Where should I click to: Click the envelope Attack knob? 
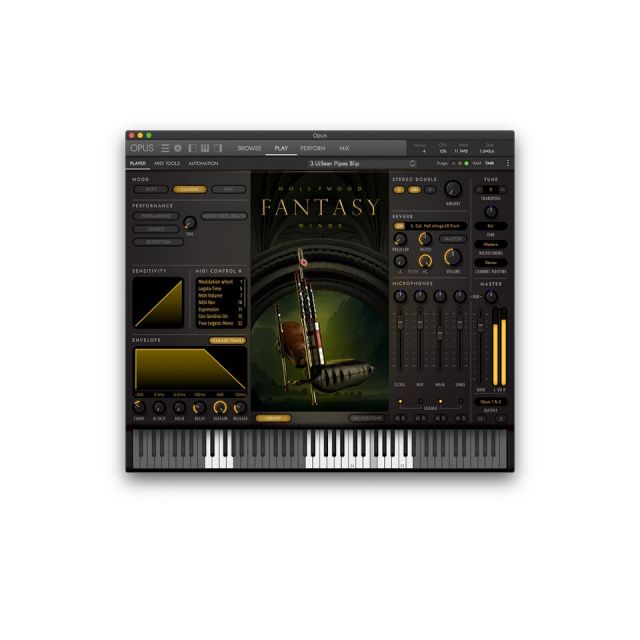[159, 407]
